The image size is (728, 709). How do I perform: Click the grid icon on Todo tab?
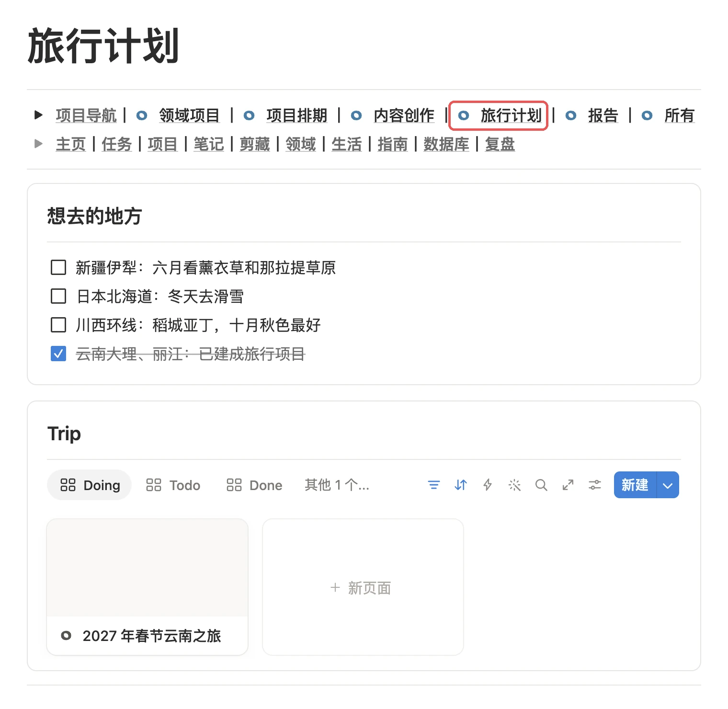point(153,485)
